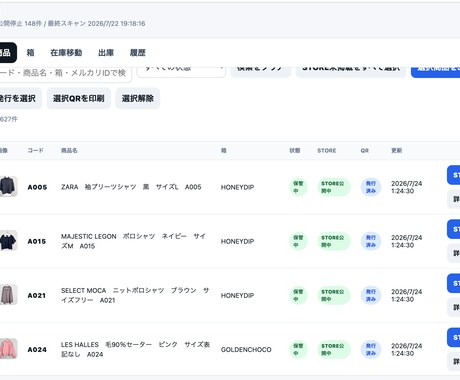Open details button in the A005 row
This screenshot has height=380, width=460.
pyautogui.click(x=454, y=199)
